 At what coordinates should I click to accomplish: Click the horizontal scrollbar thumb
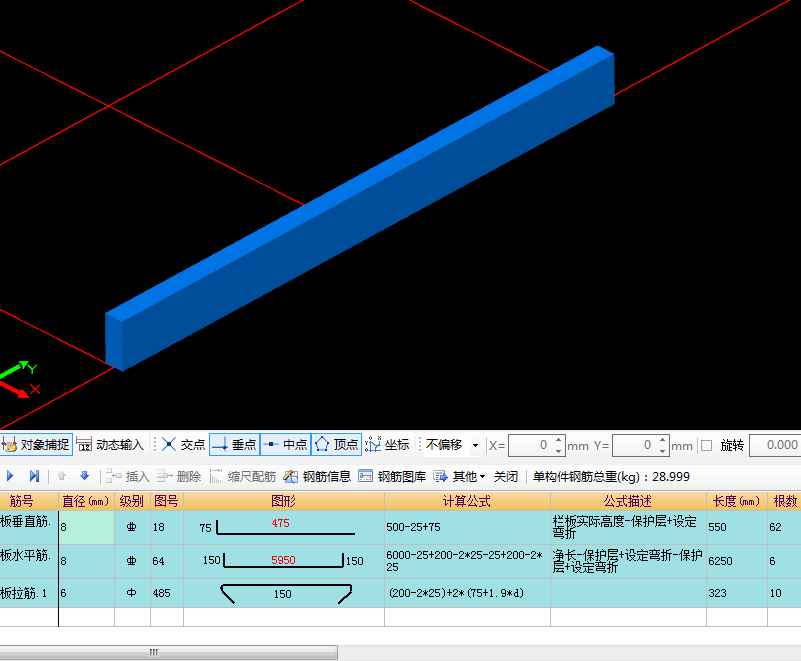point(168,652)
